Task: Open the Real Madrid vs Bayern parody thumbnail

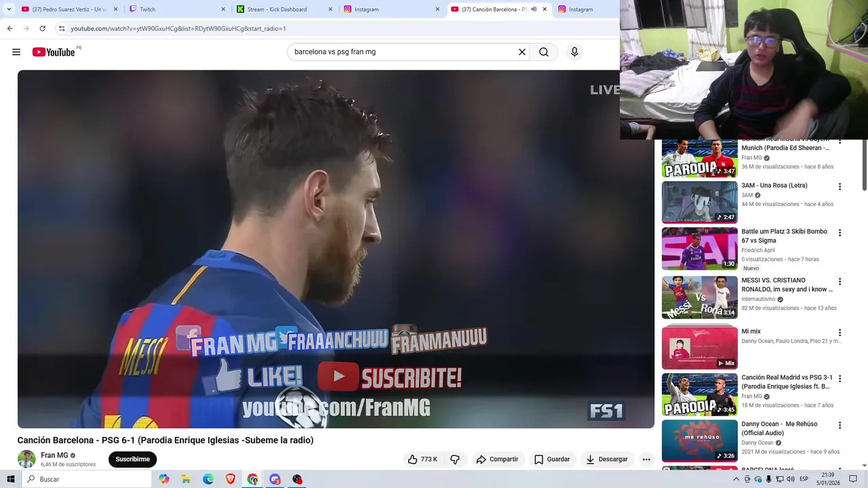Action: coord(699,159)
